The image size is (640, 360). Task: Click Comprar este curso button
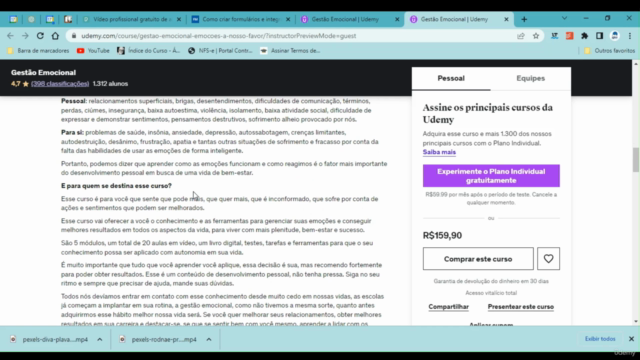point(478,258)
